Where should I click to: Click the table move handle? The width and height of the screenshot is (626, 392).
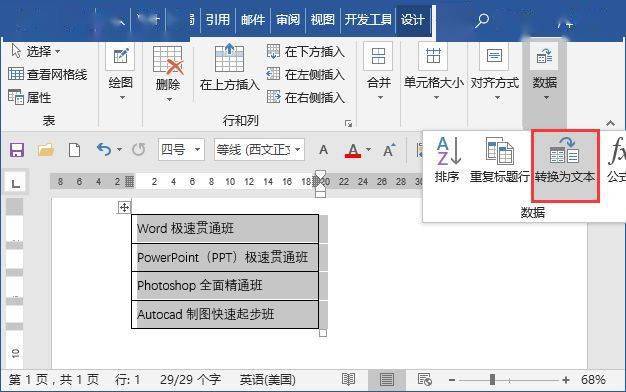[124, 207]
